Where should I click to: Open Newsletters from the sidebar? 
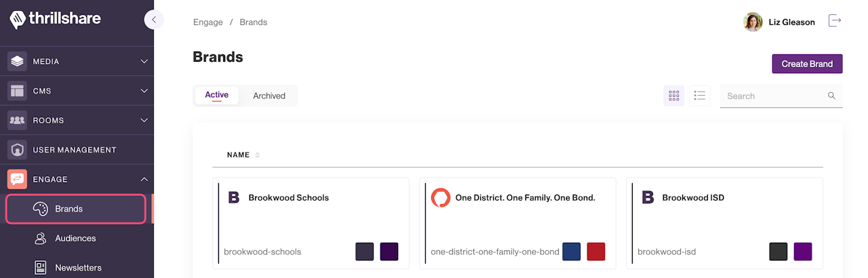point(77,268)
